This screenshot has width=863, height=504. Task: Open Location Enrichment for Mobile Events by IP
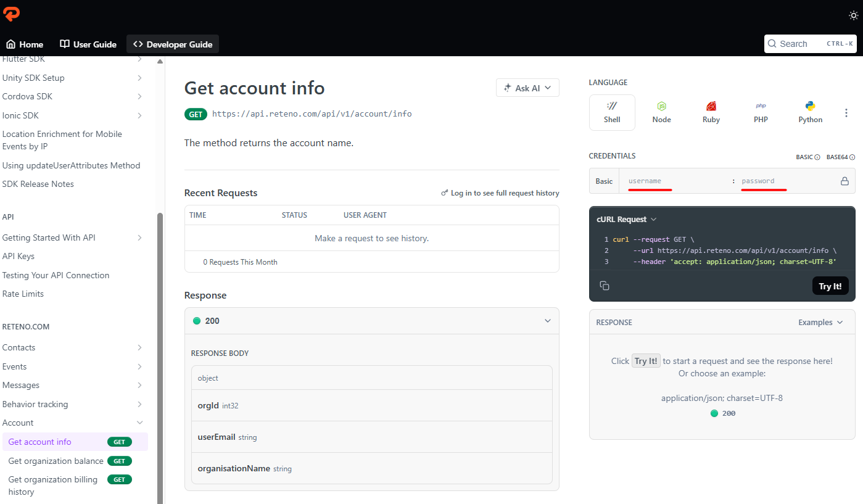[62, 140]
